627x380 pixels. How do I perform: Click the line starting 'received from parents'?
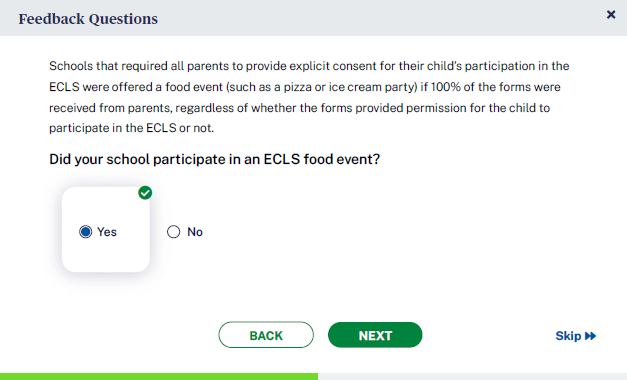coord(300,108)
